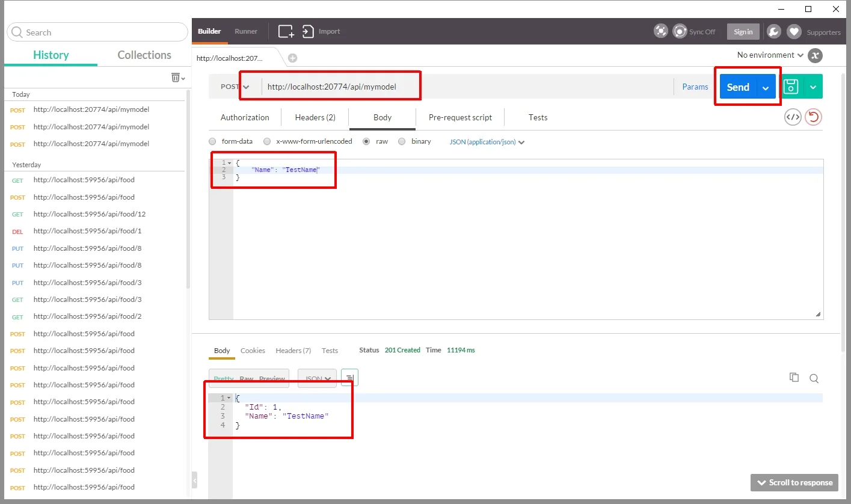Click the Sync Off status icon
The height and width of the screenshot is (504, 851).
pos(680,31)
